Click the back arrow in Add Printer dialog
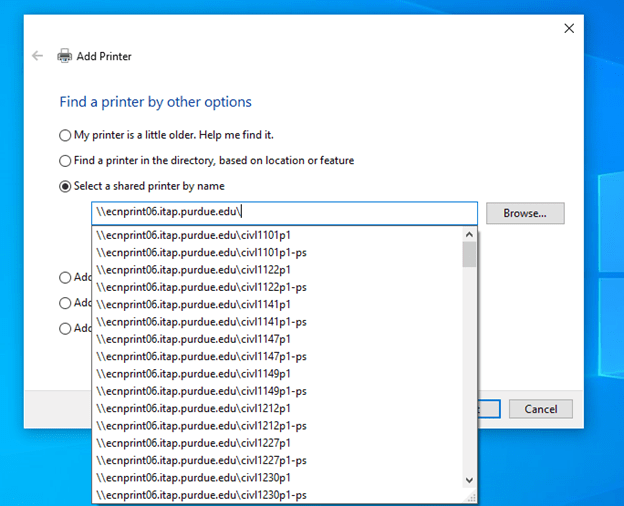Screen dimensions: 624x506 click(x=37, y=56)
